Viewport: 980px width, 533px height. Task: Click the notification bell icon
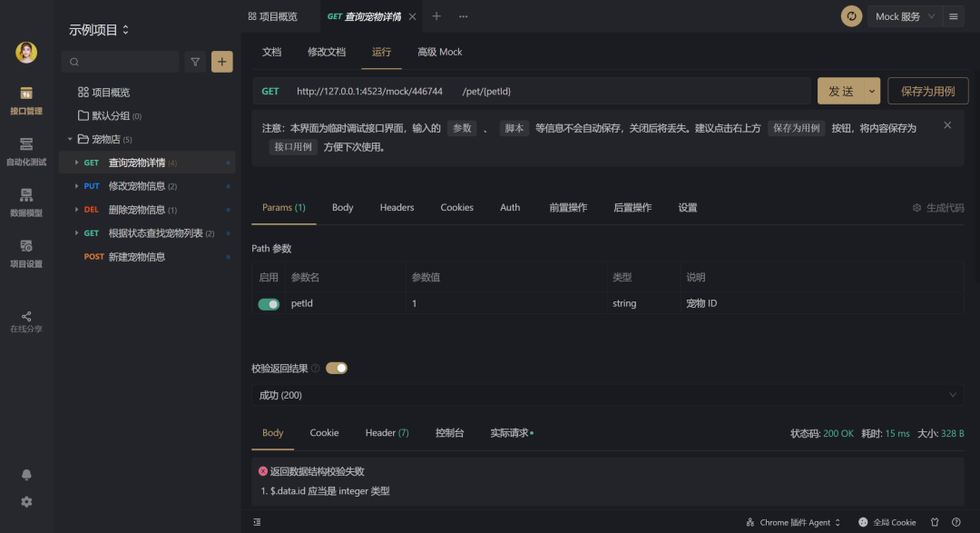[25, 474]
